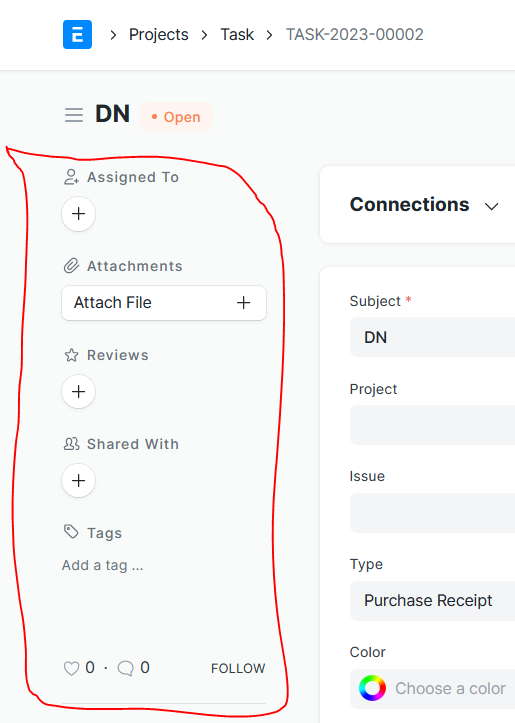Click the plus icon in Attach File
This screenshot has height=723, width=515.
(x=243, y=302)
